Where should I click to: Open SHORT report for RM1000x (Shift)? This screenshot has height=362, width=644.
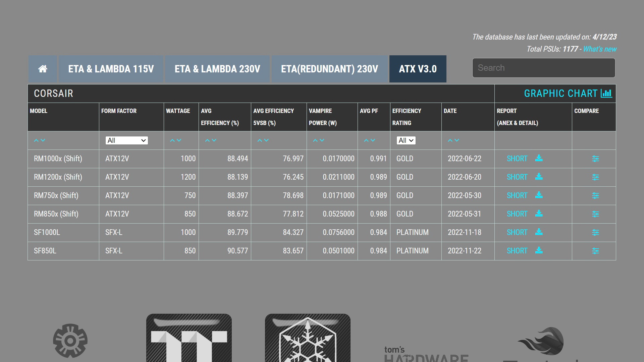(517, 159)
